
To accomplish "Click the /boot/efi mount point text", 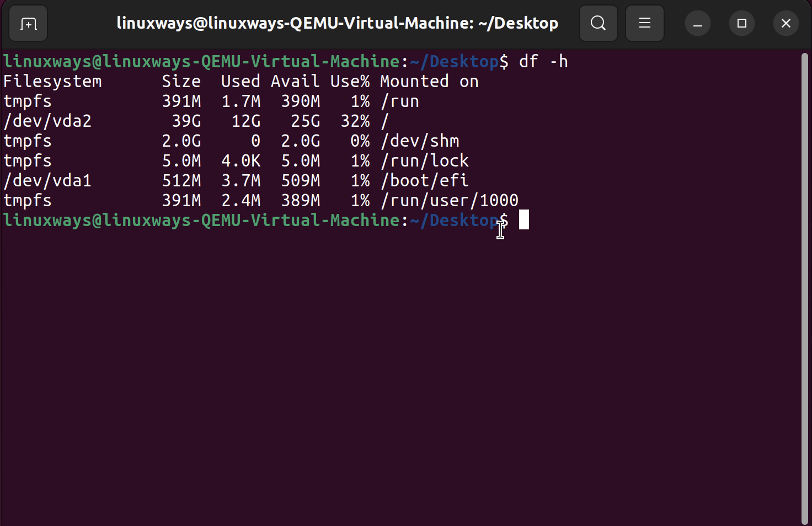I will pyautogui.click(x=425, y=180).
